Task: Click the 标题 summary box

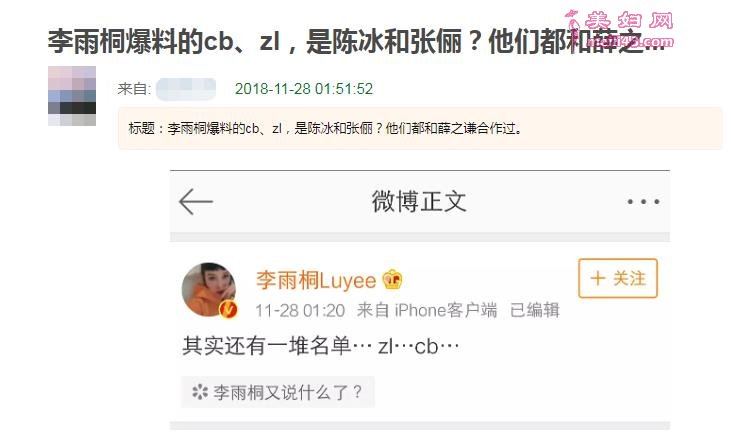Action: (420, 128)
